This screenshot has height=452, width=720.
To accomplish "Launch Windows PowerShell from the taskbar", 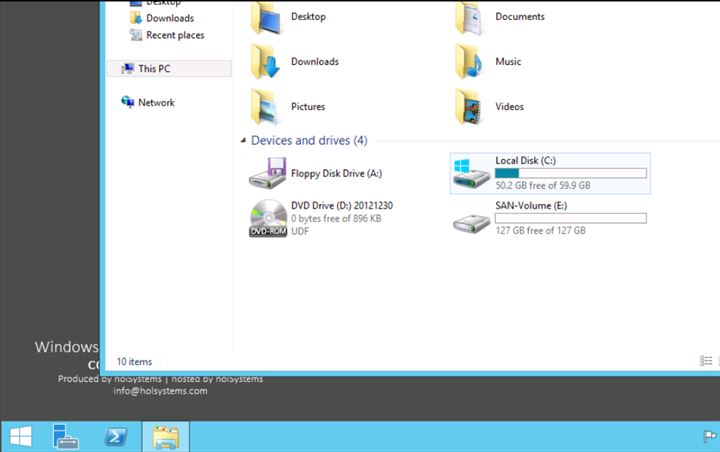I will [x=116, y=437].
